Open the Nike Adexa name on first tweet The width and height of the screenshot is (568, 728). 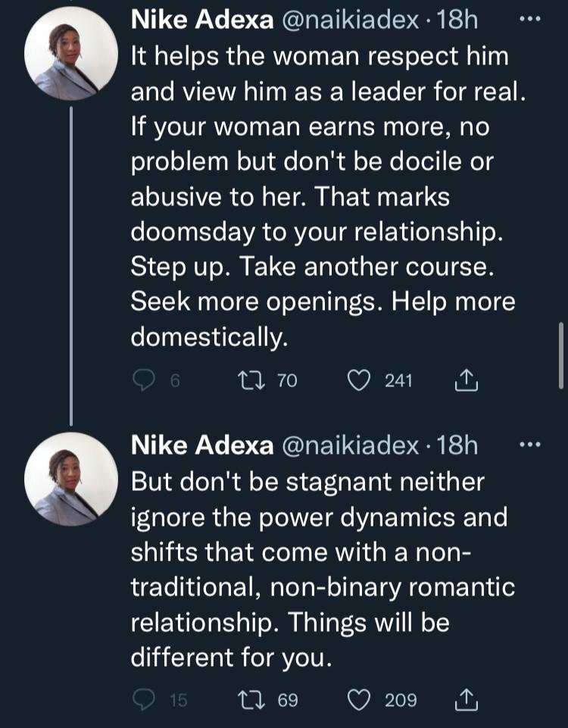point(202,21)
